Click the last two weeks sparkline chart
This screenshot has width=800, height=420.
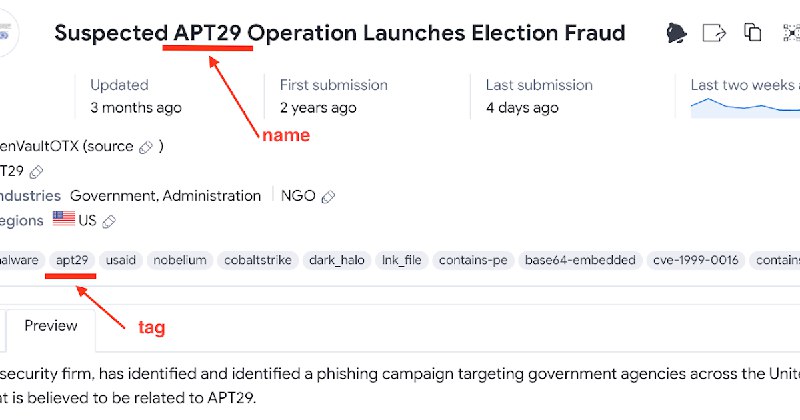click(x=745, y=108)
